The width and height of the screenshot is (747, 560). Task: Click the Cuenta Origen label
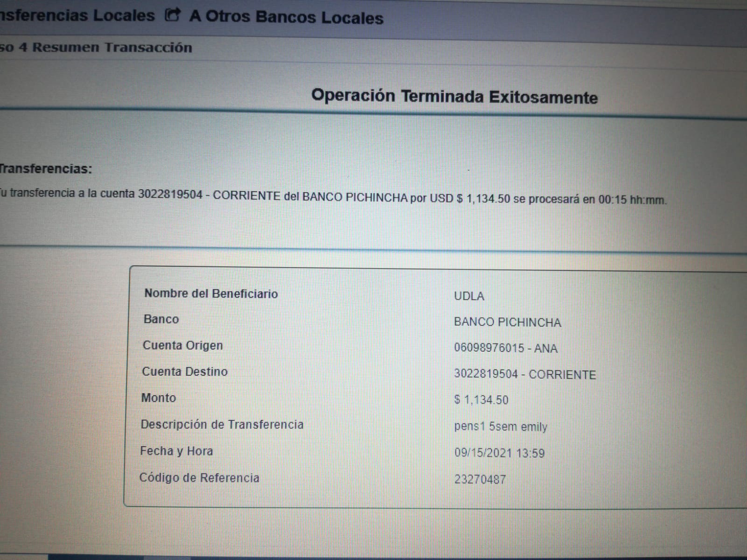(x=183, y=345)
